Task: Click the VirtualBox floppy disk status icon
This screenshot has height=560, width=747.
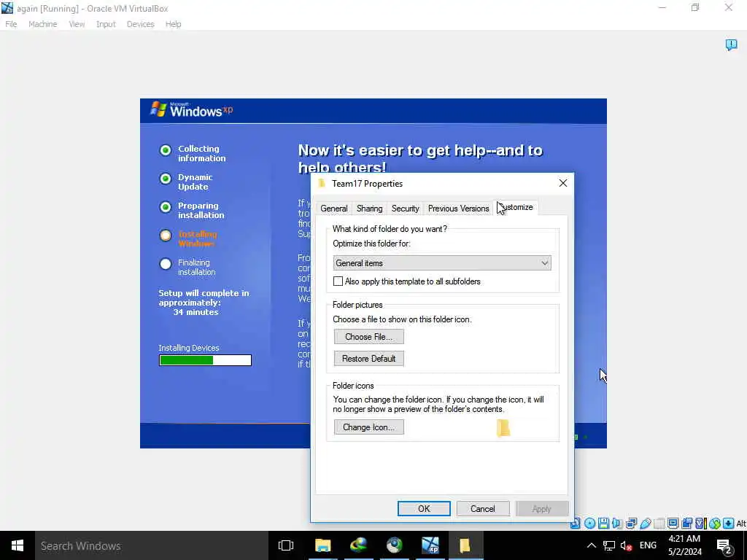Action: pyautogui.click(x=603, y=524)
